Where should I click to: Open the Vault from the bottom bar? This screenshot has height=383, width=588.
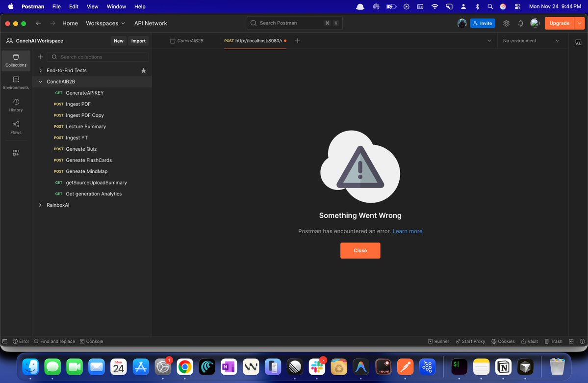click(529, 341)
